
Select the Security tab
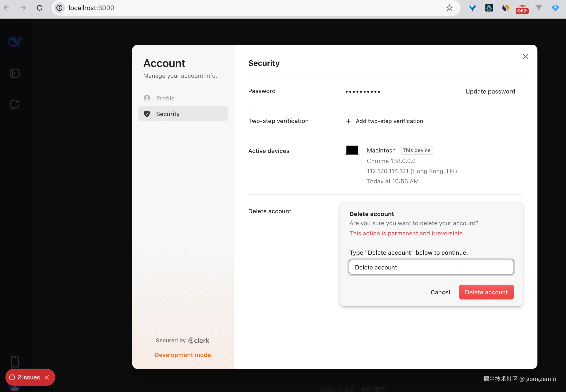(x=168, y=114)
